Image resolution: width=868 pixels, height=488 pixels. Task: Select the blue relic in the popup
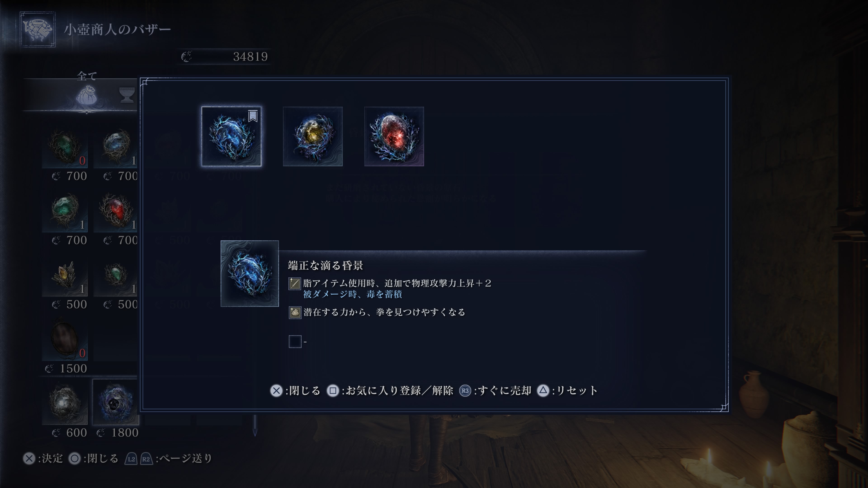point(231,136)
